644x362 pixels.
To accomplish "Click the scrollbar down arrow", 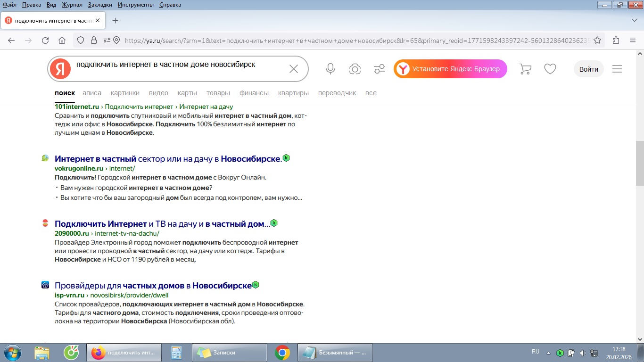I will point(640,339).
